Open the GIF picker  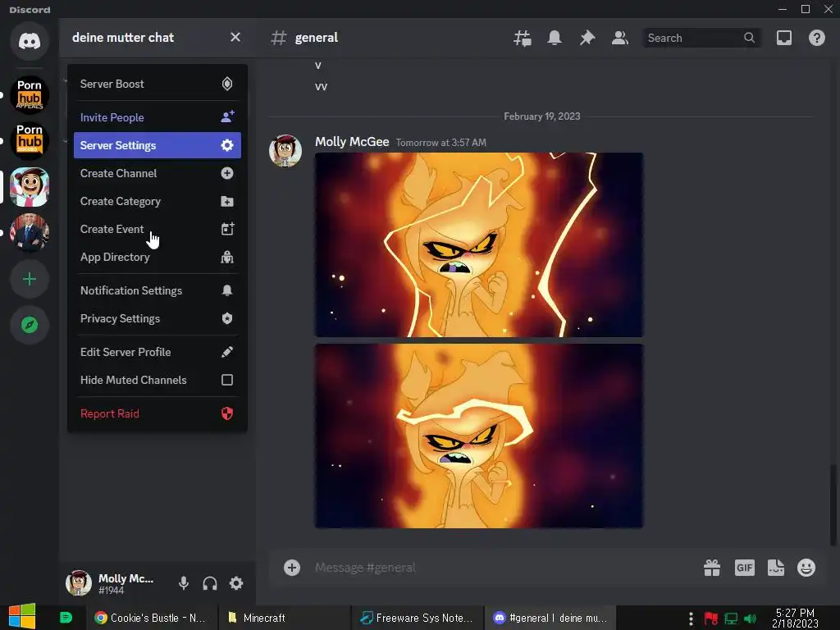click(x=745, y=568)
